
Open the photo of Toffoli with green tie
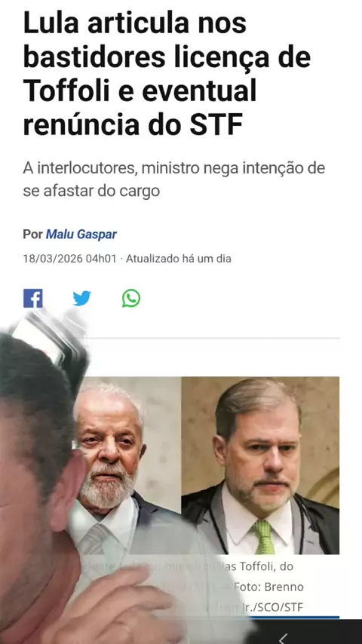click(x=260, y=465)
